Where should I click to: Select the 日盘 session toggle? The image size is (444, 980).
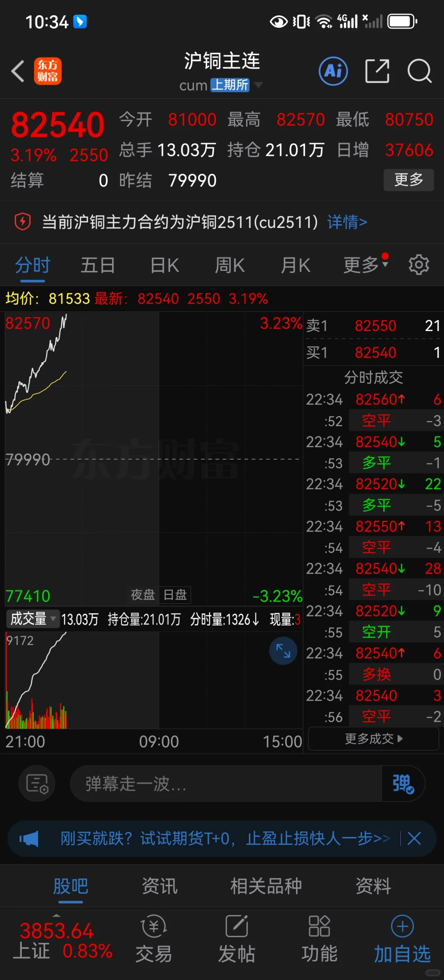pyautogui.click(x=175, y=595)
